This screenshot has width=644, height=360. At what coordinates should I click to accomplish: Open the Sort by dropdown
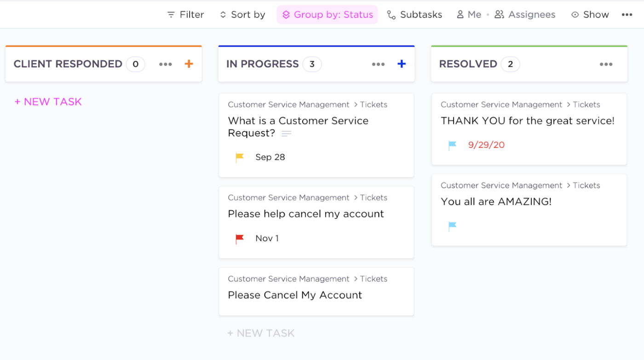241,14
